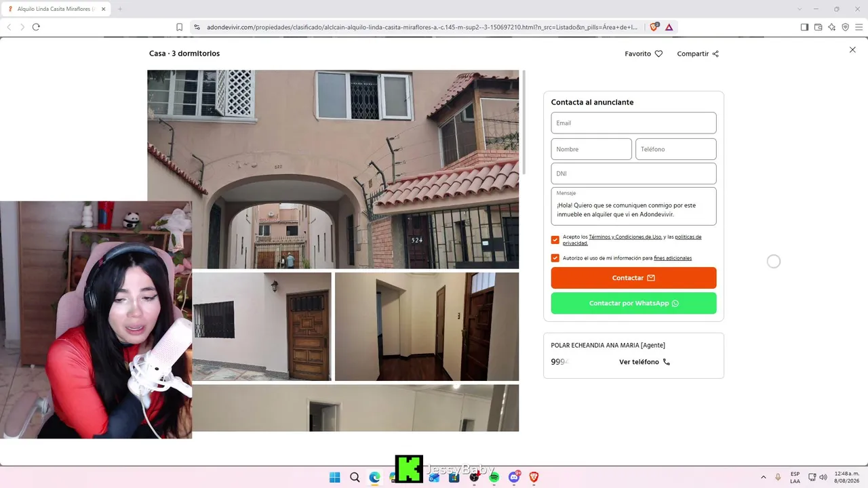
Task: Open the Brave Wallet icon
Action: pyautogui.click(x=818, y=27)
